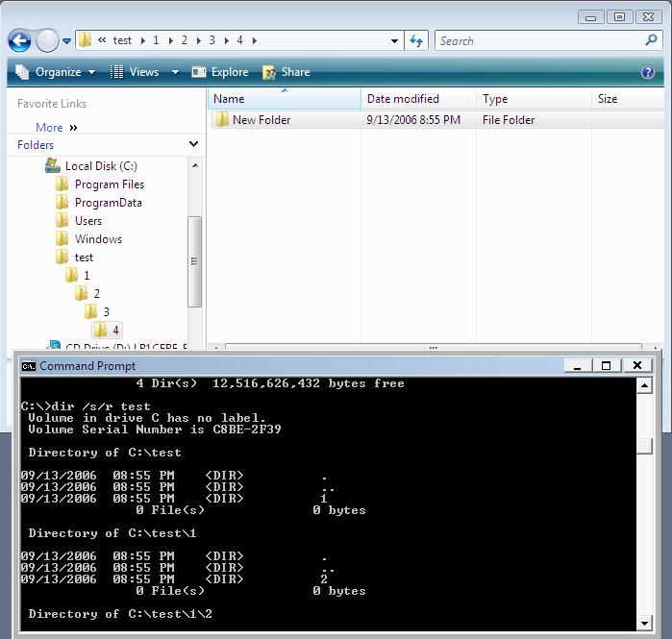Click '9/13/2006 8:55 PM' date cell

[413, 120]
